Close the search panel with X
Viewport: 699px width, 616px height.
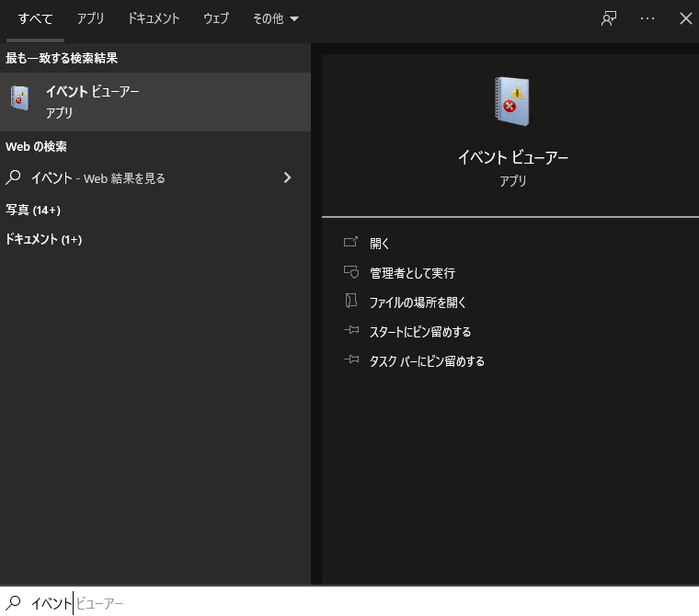pyautogui.click(x=685, y=18)
